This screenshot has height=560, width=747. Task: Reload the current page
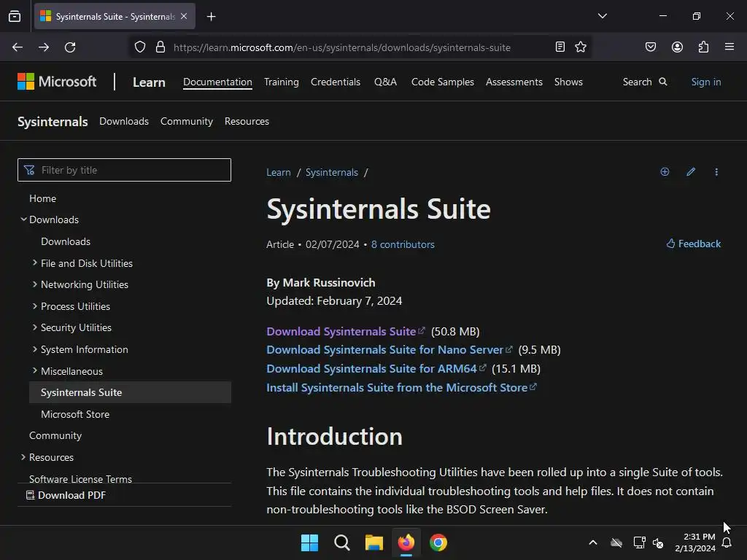[x=70, y=47]
